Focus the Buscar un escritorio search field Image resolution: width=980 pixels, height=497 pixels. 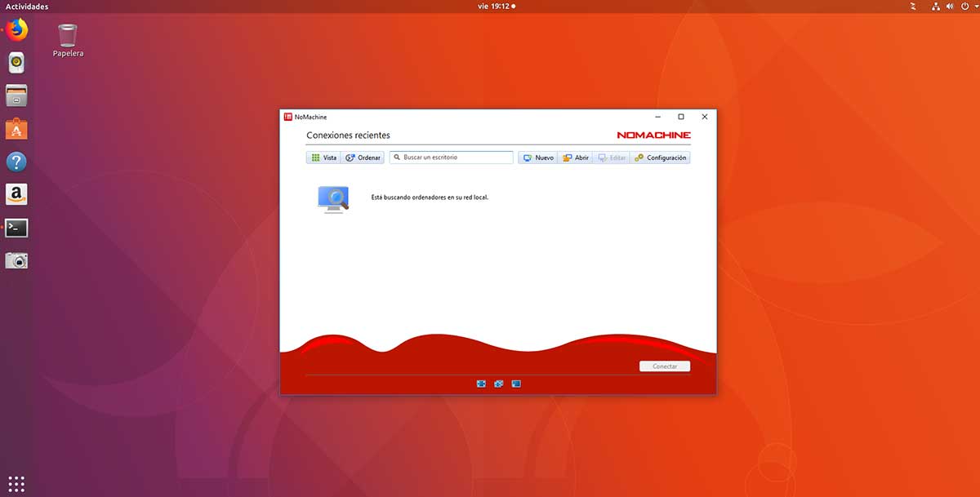click(451, 158)
